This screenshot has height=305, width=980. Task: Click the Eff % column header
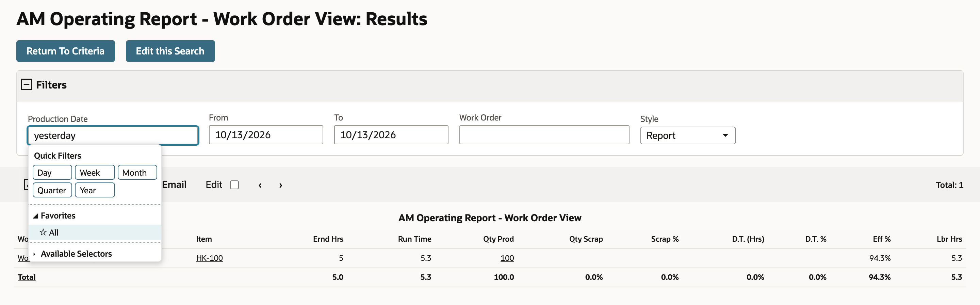pos(881,239)
